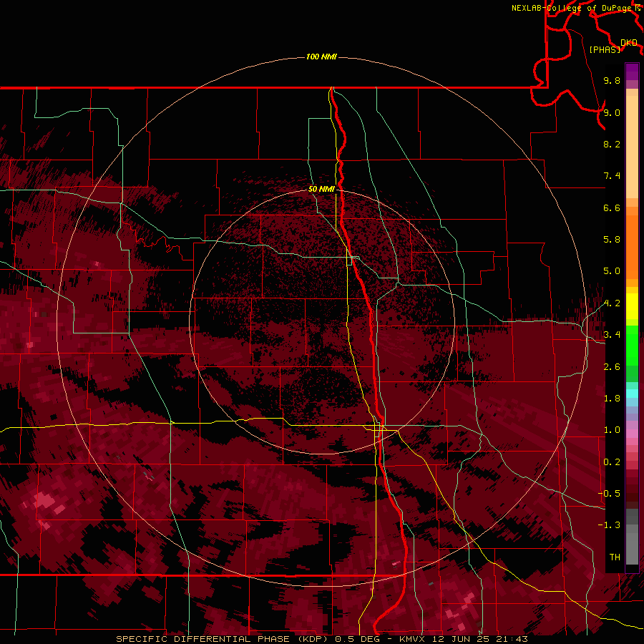The height and width of the screenshot is (644, 644).
Task: Click the DKD label above the color scale
Action: coord(629,43)
